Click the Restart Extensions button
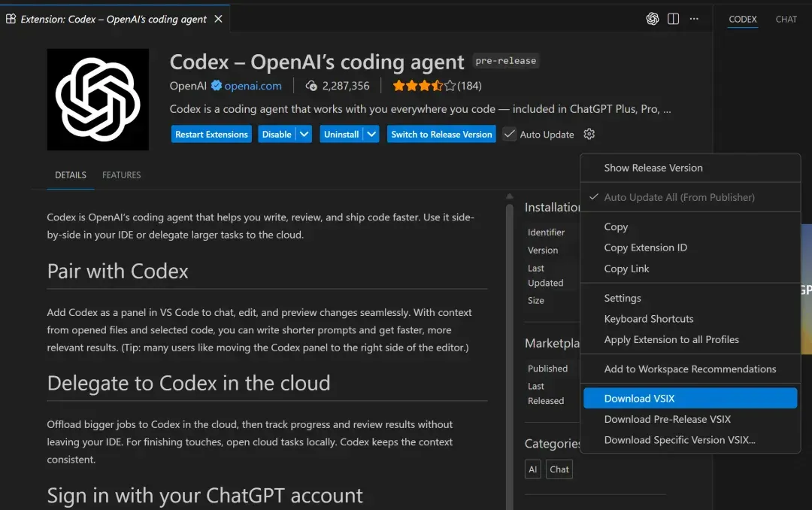This screenshot has height=510, width=812. [x=211, y=134]
